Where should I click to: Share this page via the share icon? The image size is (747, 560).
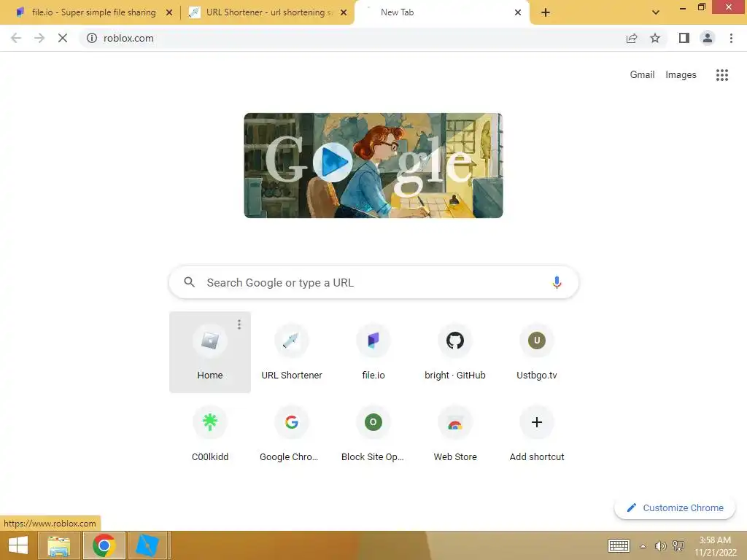(x=632, y=38)
